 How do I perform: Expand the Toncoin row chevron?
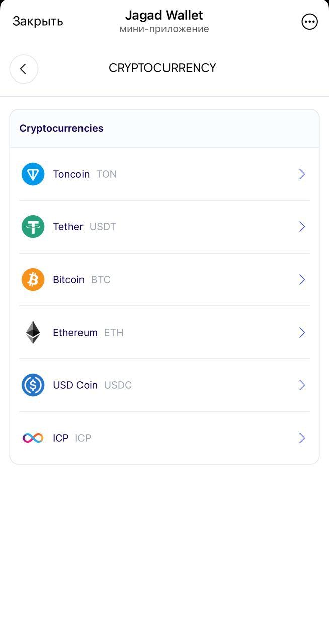[x=302, y=174]
